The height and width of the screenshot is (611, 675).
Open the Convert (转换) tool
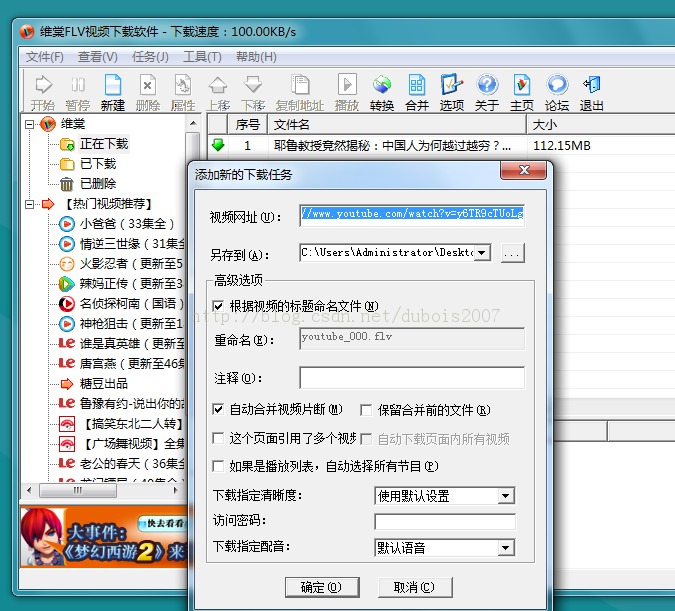(x=382, y=92)
